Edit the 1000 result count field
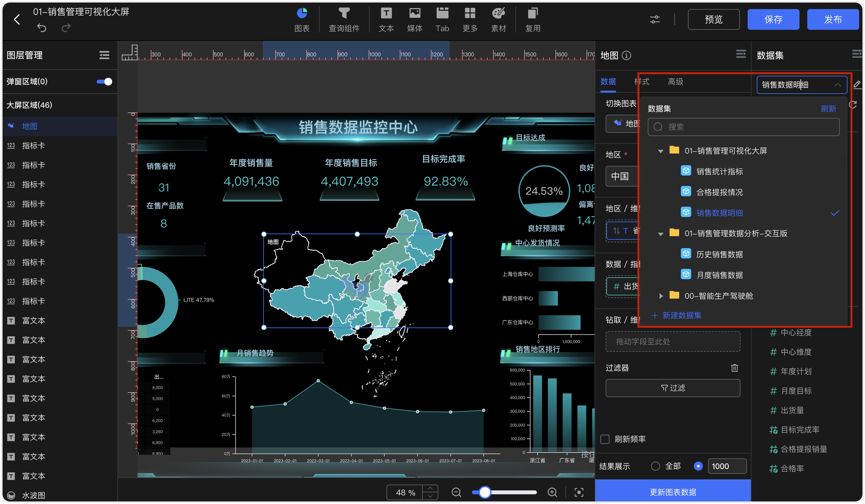The height and width of the screenshot is (504, 865). click(x=727, y=466)
